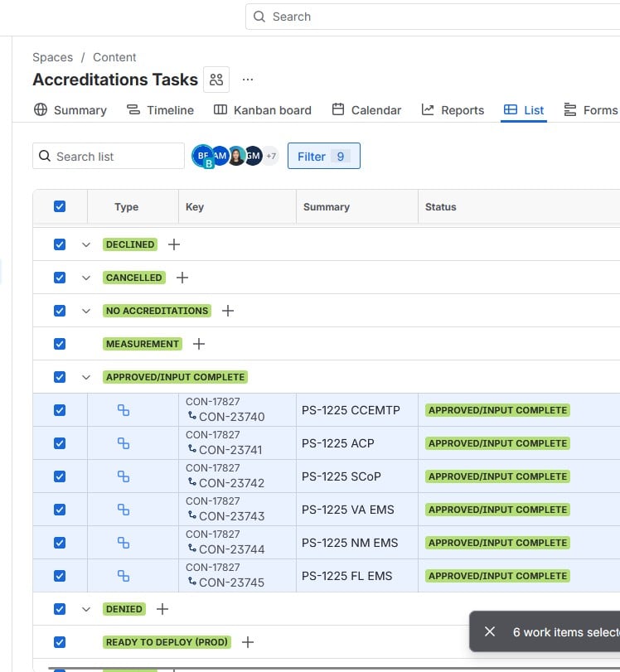Viewport: 620px width, 672px height.
Task: Expand the NO ACCREDITATIONS group chevron
Action: pyautogui.click(x=85, y=312)
